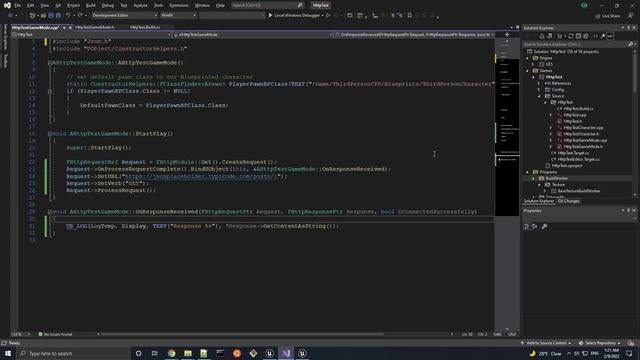
Task: Switch to the HttpTest.Build.cs tab
Action: 145,27
